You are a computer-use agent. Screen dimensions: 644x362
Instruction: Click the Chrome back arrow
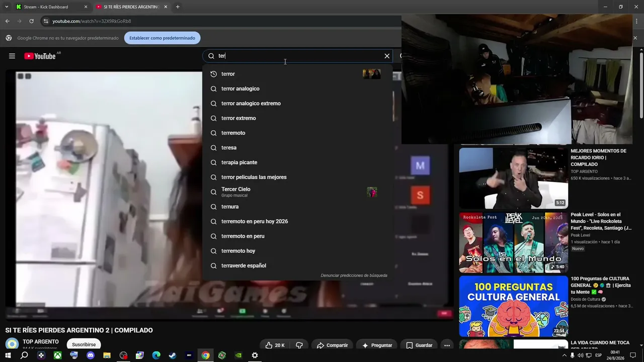[x=8, y=21]
